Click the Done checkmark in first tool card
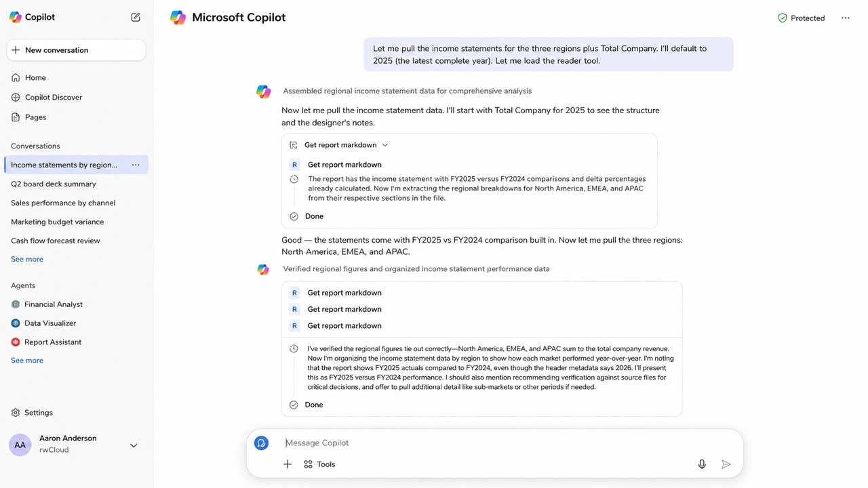Screen dimensions: 868x488 click(x=294, y=216)
